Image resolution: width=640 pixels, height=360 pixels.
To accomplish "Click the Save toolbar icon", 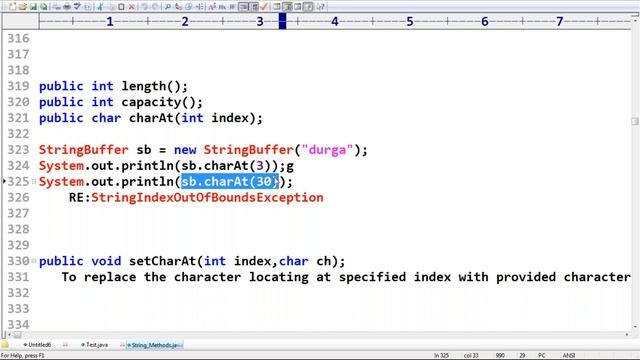I will click(x=33, y=7).
